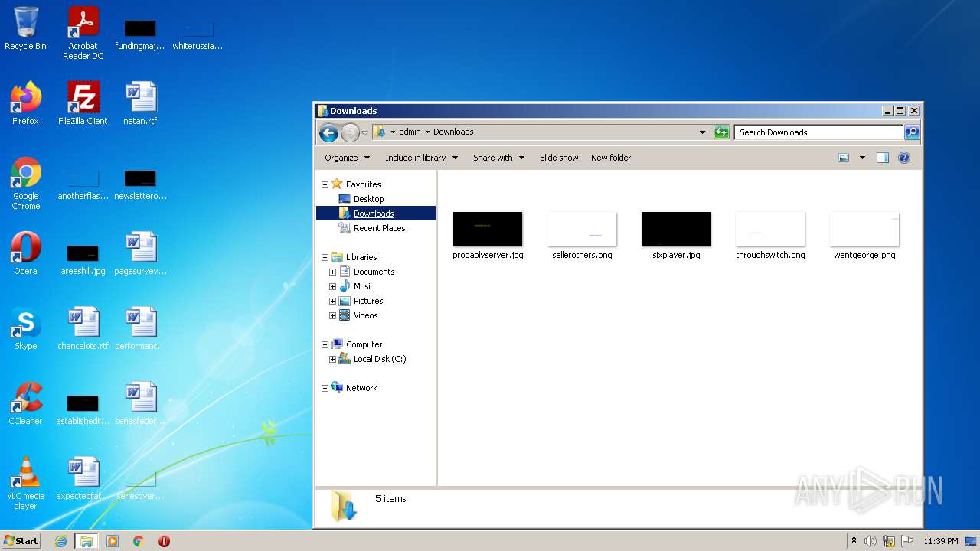Open Internet Explorer from taskbar
980x551 pixels.
pos(60,541)
